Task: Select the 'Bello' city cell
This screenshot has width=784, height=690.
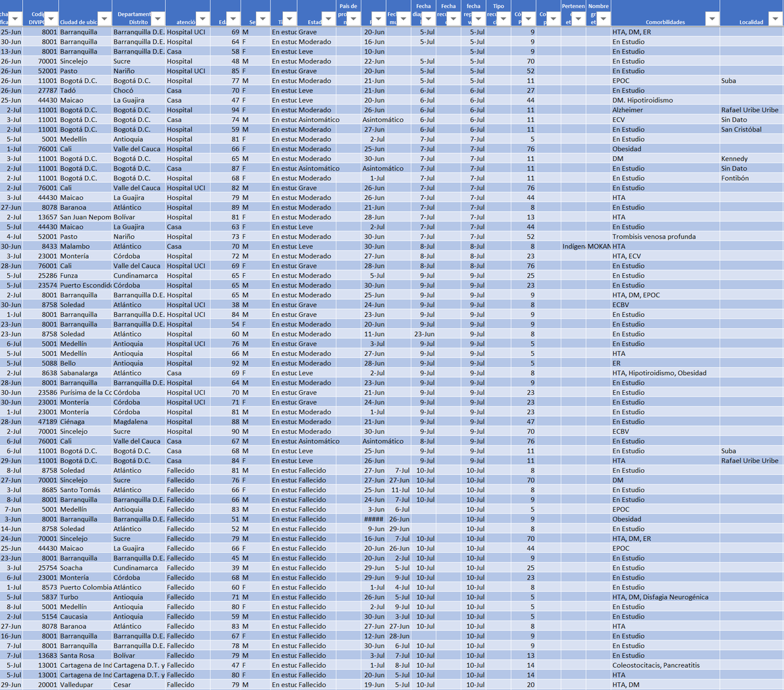Action: (85, 363)
